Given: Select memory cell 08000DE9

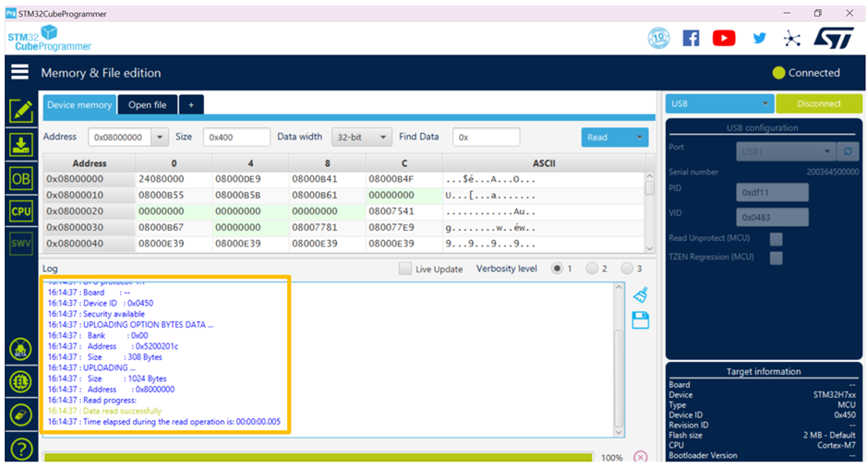Looking at the screenshot, I should click(250, 179).
